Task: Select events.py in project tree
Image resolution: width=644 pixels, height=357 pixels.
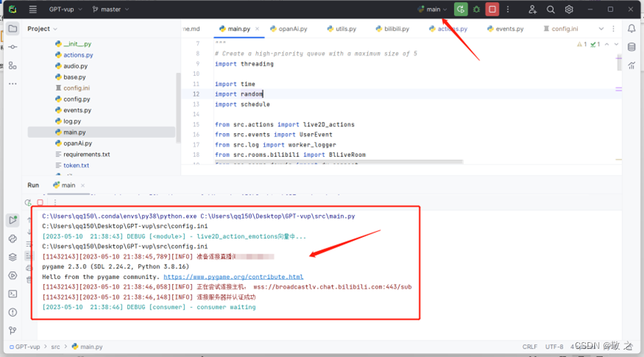Action: click(x=73, y=110)
